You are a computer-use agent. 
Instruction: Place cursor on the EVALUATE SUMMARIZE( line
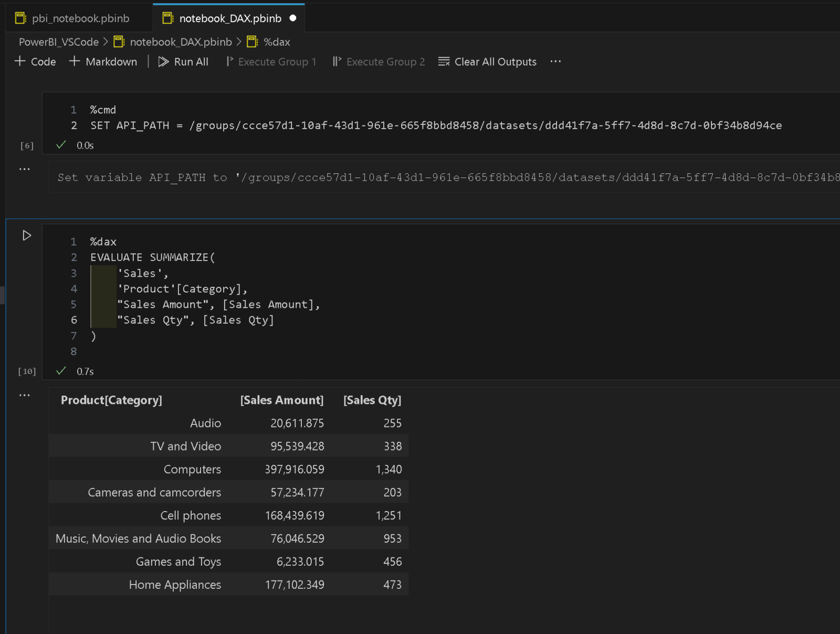pyautogui.click(x=153, y=257)
